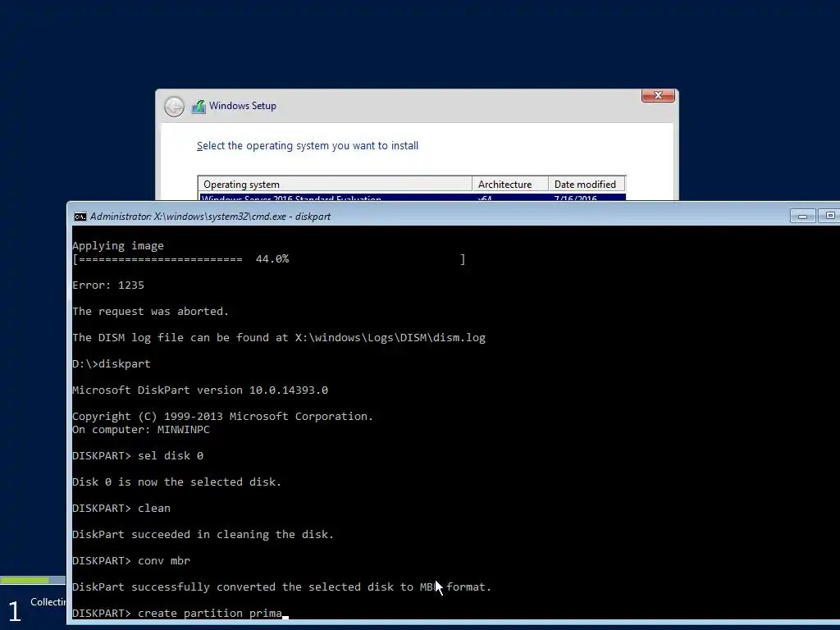Click the 'Error: 1235' line
This screenshot has height=630, width=840.
tap(108, 285)
